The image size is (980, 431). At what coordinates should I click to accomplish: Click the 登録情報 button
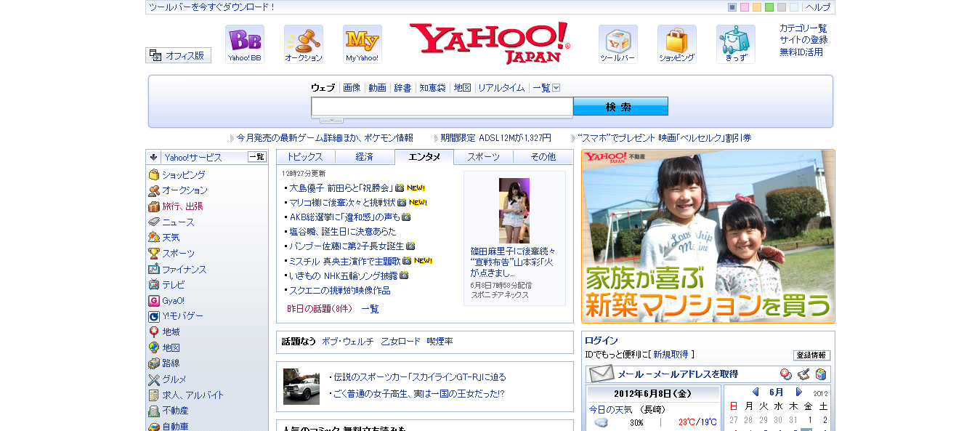[811, 355]
